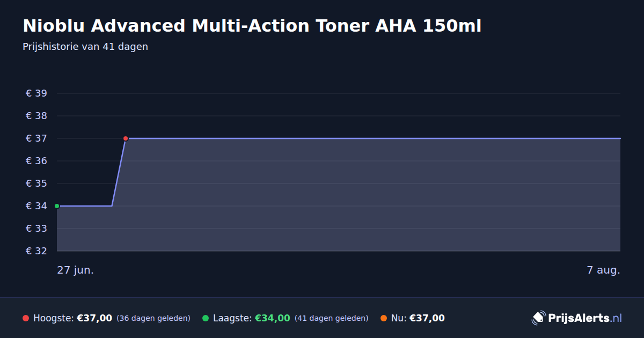
Task: Click the € 37 axis label
Action: (36, 138)
